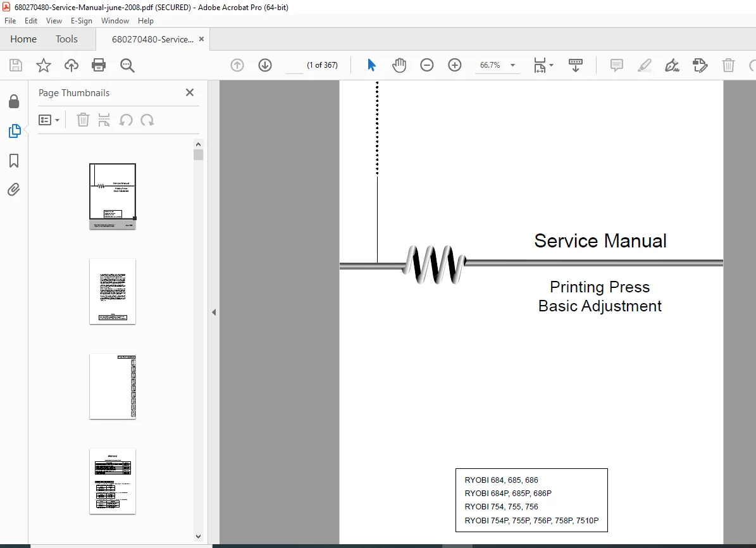
Task: Close the 680270480-Service document tab
Action: (x=202, y=39)
